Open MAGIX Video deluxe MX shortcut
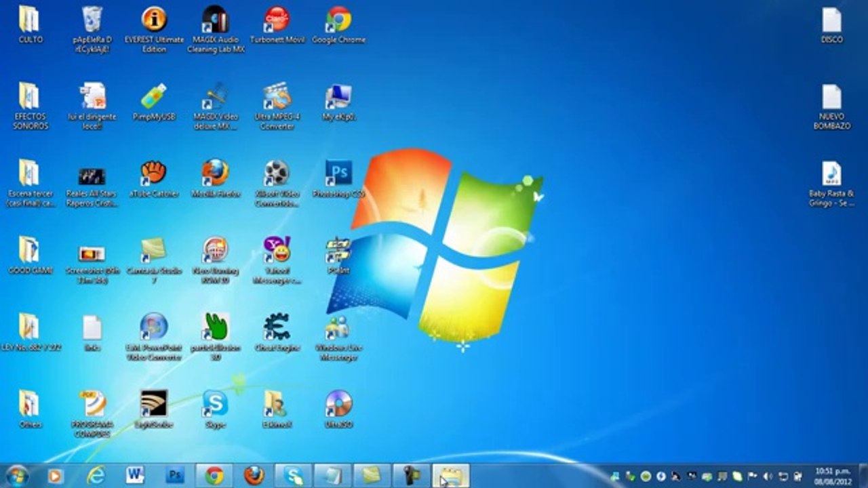Image resolution: width=868 pixels, height=488 pixels. click(216, 106)
